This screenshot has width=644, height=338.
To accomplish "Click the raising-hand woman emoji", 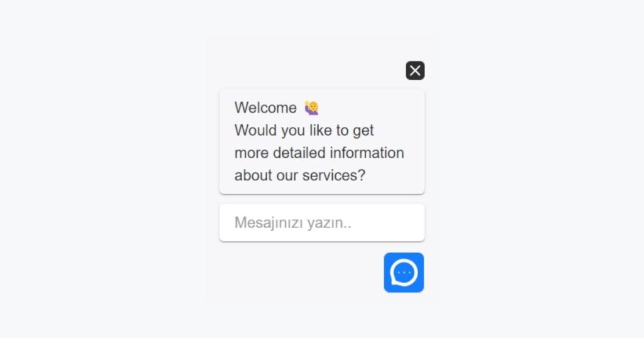I will coord(312,108).
